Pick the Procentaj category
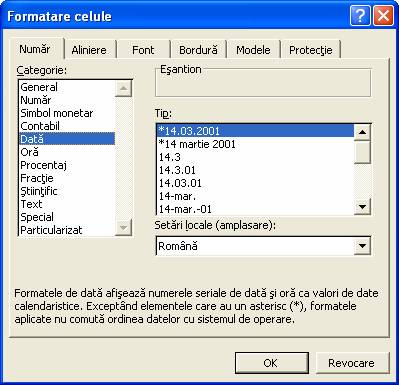This screenshot has height=385, width=399. click(67, 165)
